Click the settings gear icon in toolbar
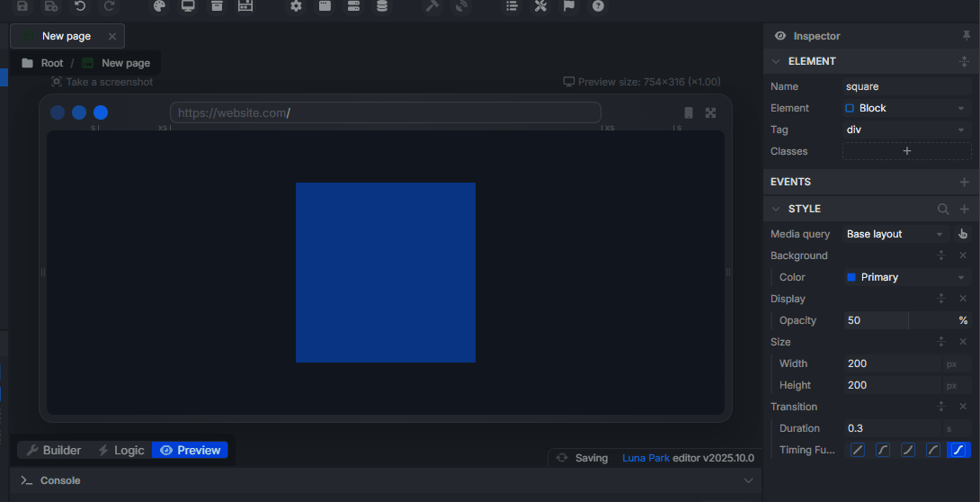This screenshot has width=980, height=502. pyautogui.click(x=296, y=6)
